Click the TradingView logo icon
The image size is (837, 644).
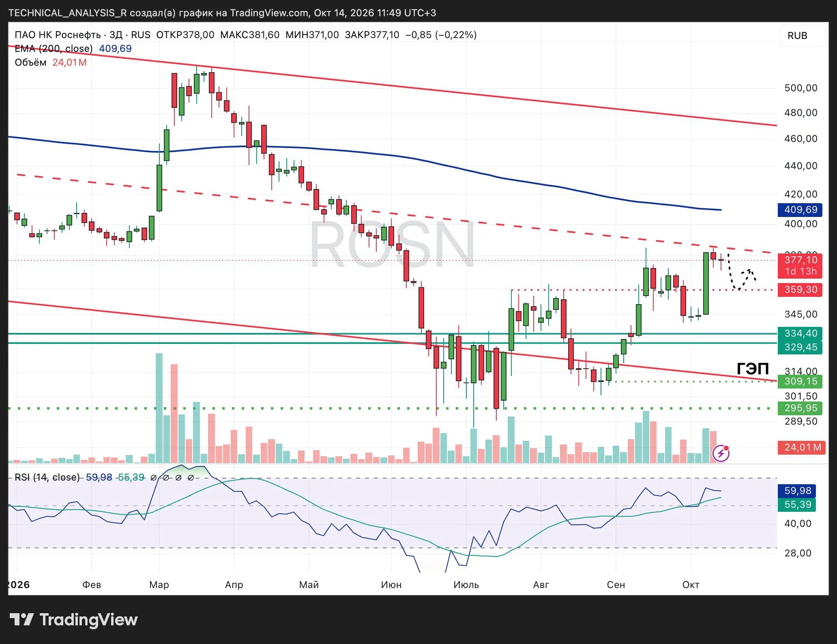click(x=21, y=619)
